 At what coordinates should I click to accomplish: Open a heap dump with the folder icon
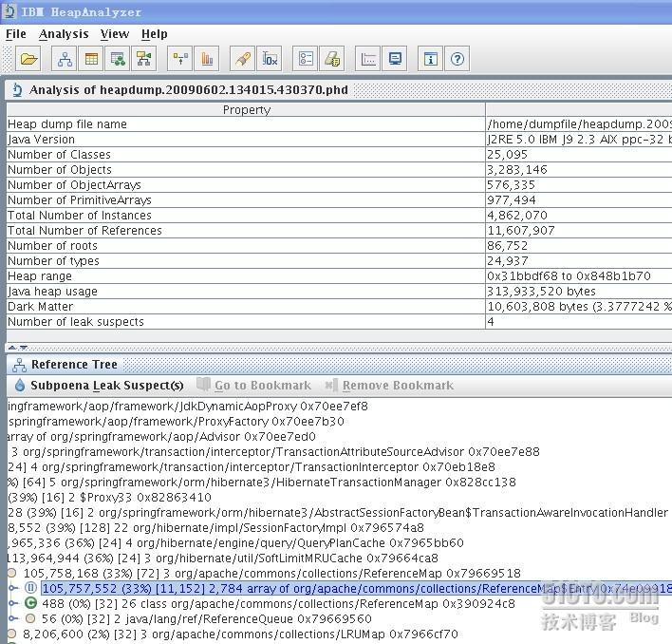28,59
